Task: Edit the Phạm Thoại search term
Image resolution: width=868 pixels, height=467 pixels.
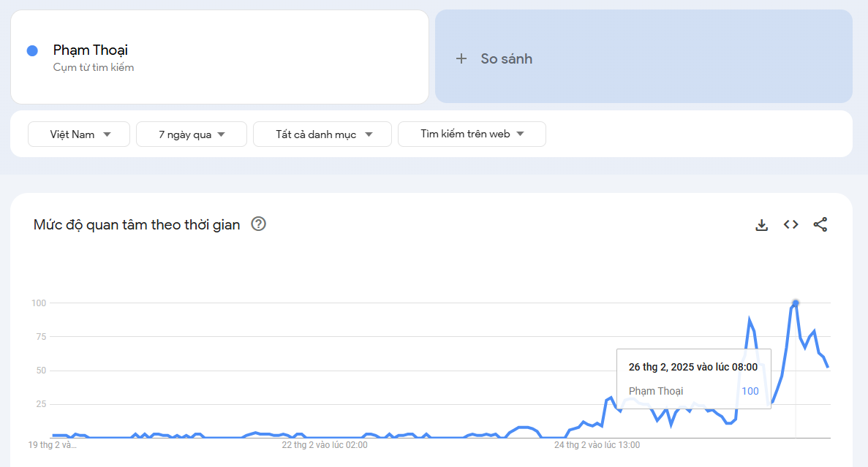Action: coord(91,50)
